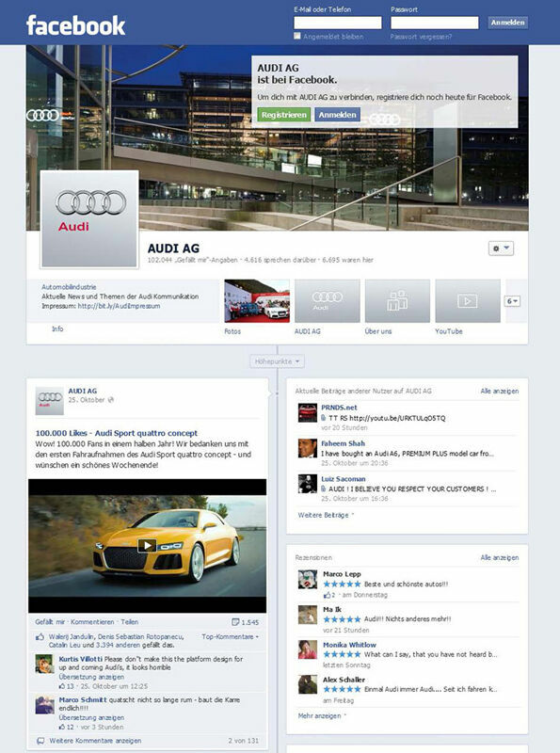Image resolution: width=560 pixels, height=753 pixels.
Task: Click Marco Lepp's five-star rating
Action: tap(342, 584)
